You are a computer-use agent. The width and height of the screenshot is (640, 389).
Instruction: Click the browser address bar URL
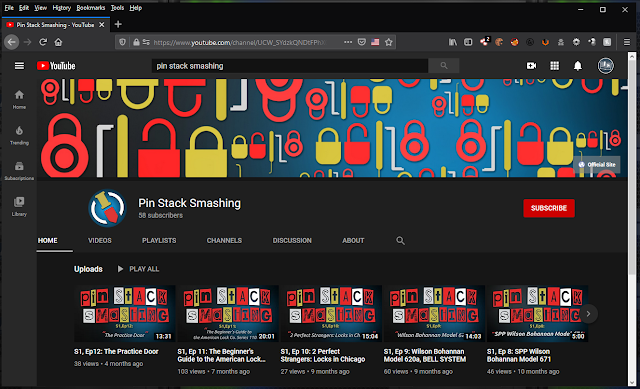[x=240, y=42]
